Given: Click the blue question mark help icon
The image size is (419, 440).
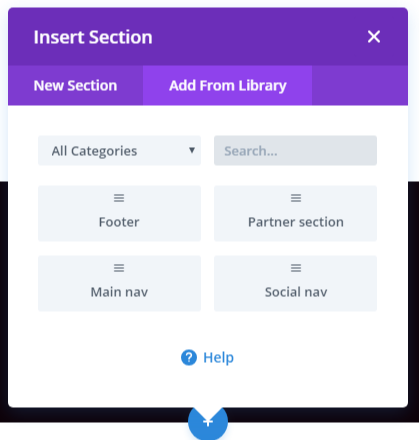Looking at the screenshot, I should point(189,358).
